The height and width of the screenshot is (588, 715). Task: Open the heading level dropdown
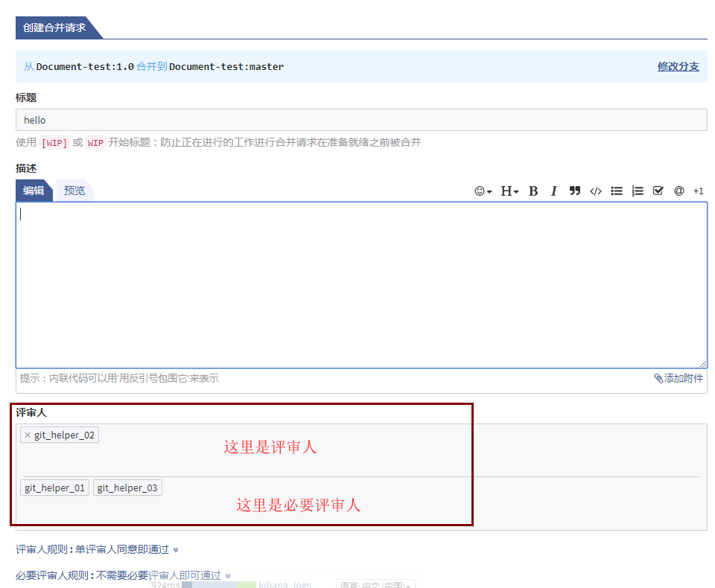509,191
